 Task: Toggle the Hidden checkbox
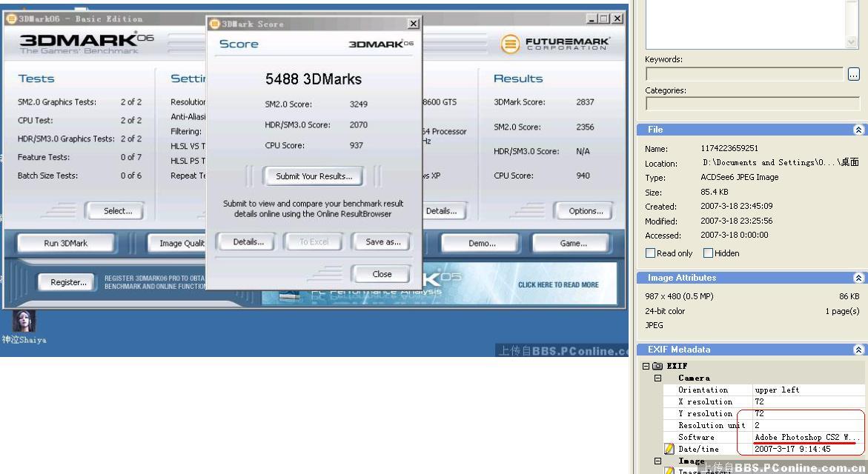coord(707,253)
